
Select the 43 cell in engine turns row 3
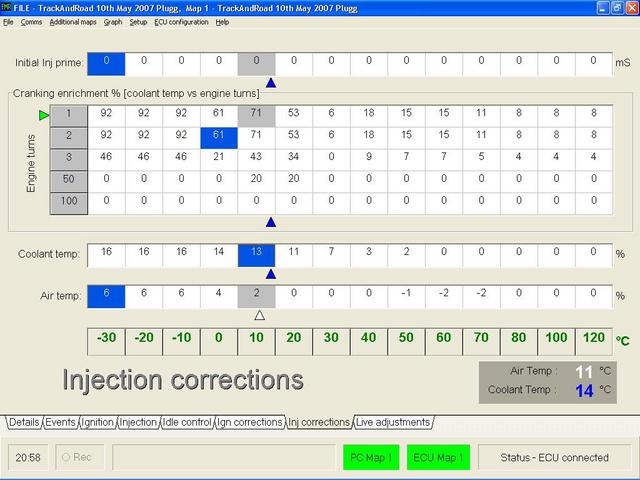pos(256,160)
